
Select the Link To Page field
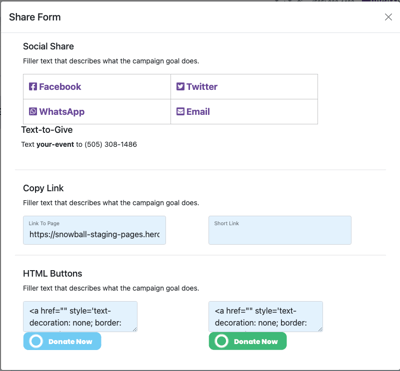[x=94, y=230]
